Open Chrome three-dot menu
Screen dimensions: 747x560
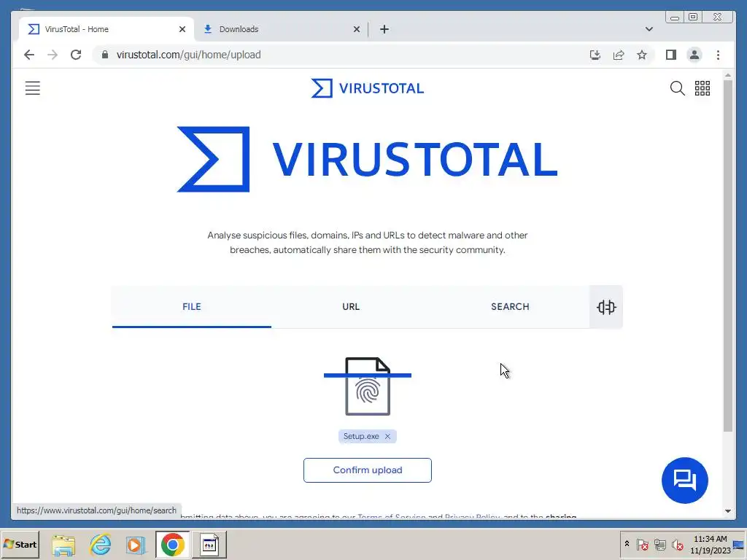[718, 55]
